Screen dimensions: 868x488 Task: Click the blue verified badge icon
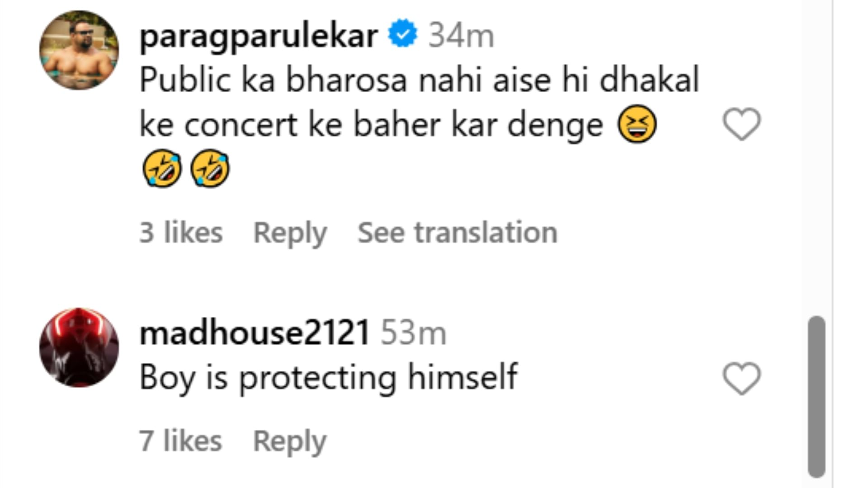402,33
